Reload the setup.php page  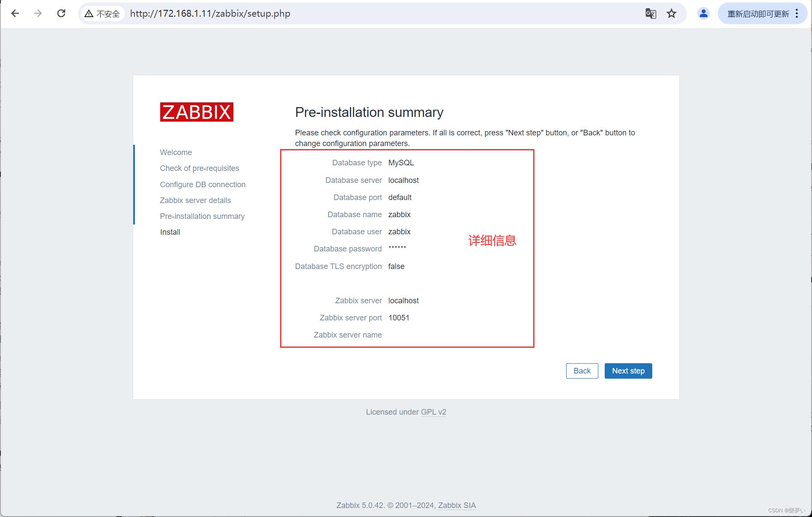pyautogui.click(x=61, y=13)
